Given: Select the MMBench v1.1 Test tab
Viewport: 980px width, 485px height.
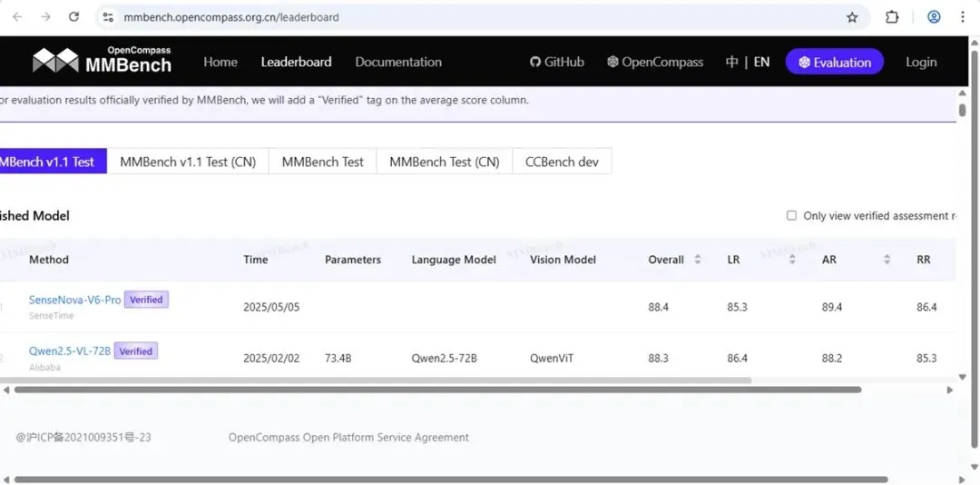Looking at the screenshot, I should (54, 162).
